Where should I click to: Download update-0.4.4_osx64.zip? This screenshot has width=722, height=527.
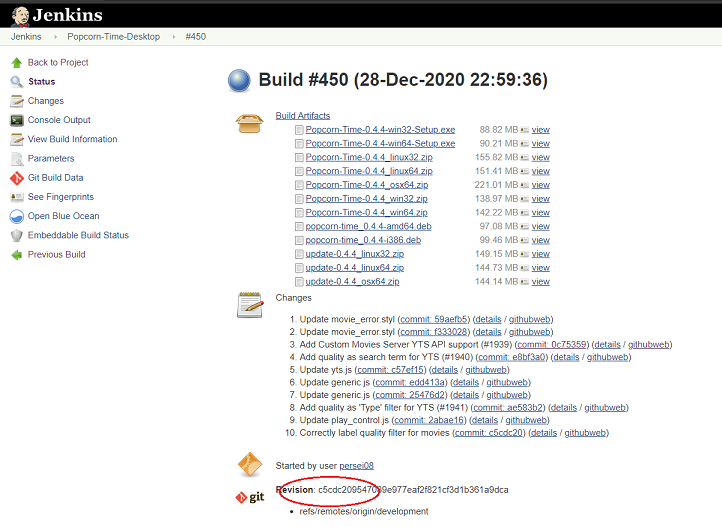(x=352, y=282)
